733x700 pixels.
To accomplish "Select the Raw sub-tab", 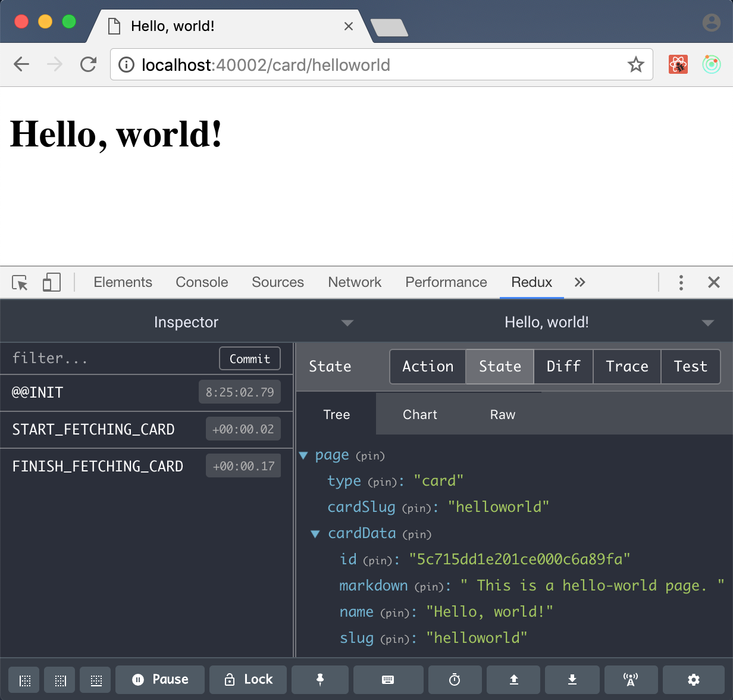I will tap(503, 414).
